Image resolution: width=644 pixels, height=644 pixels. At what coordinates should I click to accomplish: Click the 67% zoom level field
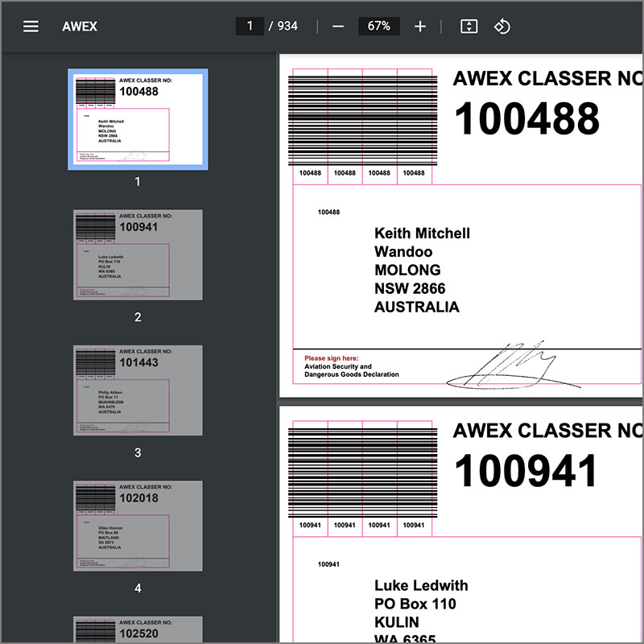pos(378,27)
